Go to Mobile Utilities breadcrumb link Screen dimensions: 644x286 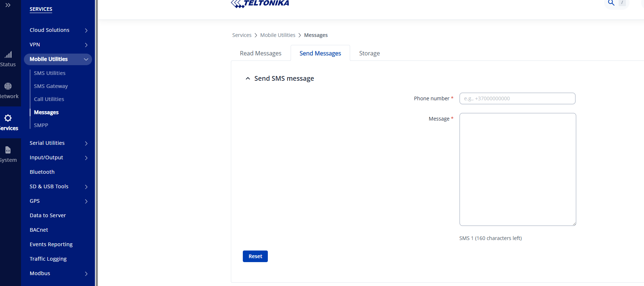click(278, 35)
